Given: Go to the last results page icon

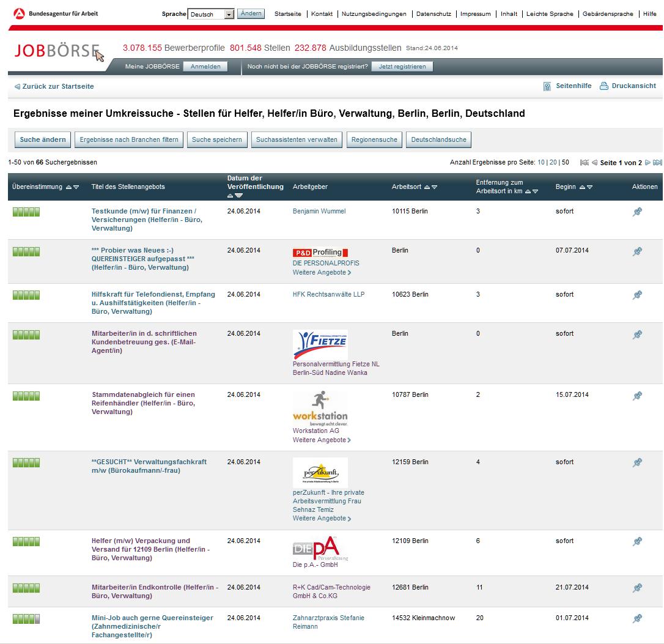Looking at the screenshot, I should click(657, 163).
